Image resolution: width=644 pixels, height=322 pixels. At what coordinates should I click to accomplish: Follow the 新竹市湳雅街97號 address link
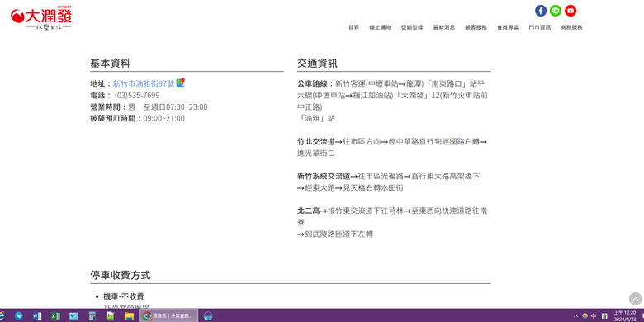pos(144,83)
